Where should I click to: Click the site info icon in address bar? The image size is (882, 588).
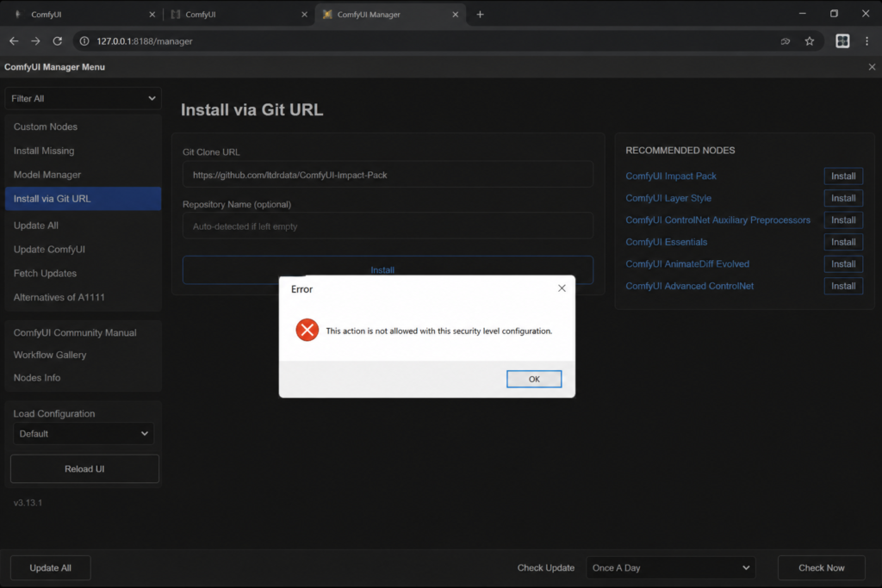tap(84, 41)
